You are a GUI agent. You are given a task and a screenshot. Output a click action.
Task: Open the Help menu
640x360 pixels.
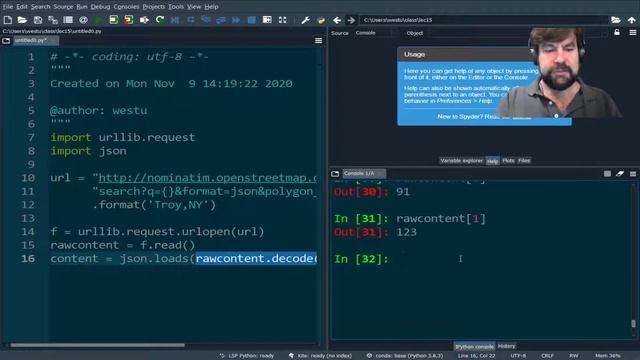(x=211, y=7)
